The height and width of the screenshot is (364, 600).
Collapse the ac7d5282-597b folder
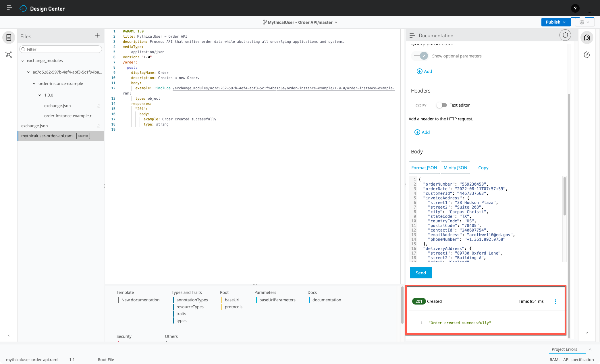coord(28,72)
